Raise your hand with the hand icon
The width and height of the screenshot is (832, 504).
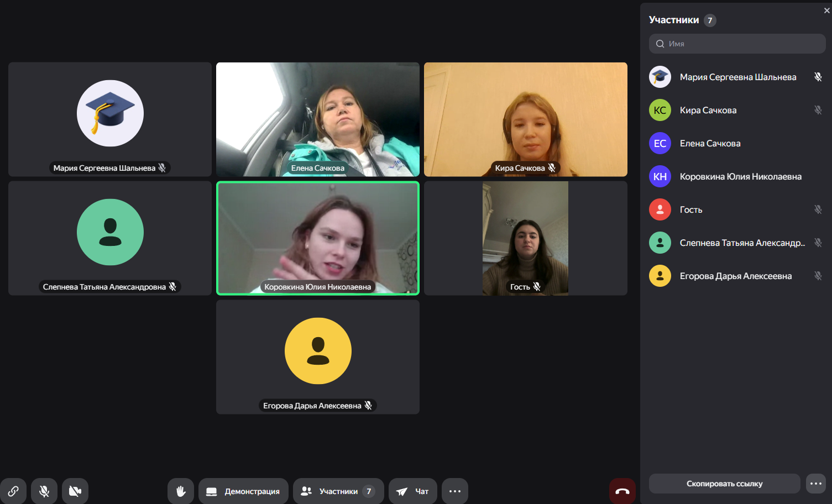coord(181,491)
